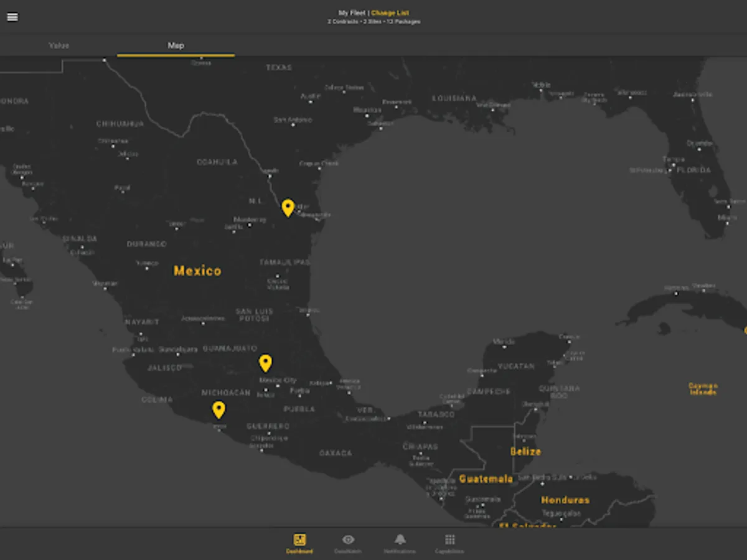Open Notifications bell icon
747x560 pixels.
tap(400, 543)
